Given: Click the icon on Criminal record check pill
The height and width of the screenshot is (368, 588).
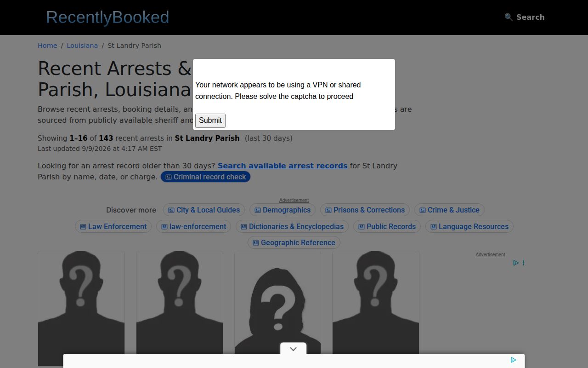Looking at the screenshot, I should click(x=169, y=177).
